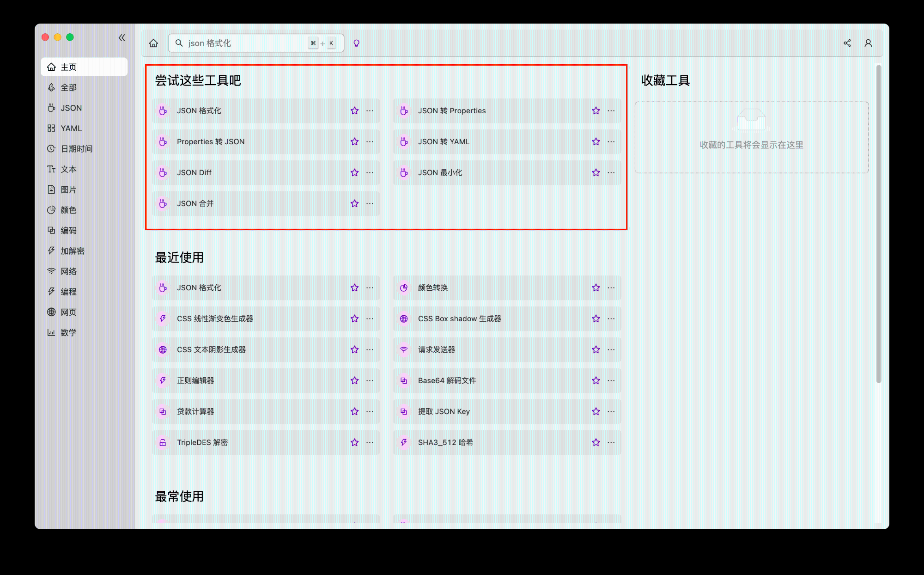Open JSON 格式化 tool under 尝试这些工具吧
This screenshot has height=575, width=924.
(x=266, y=110)
